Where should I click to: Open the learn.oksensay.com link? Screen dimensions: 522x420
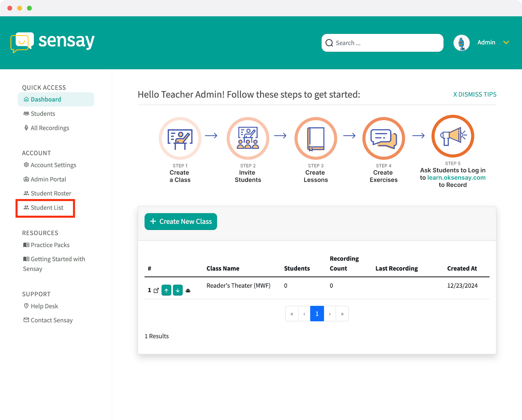456,178
